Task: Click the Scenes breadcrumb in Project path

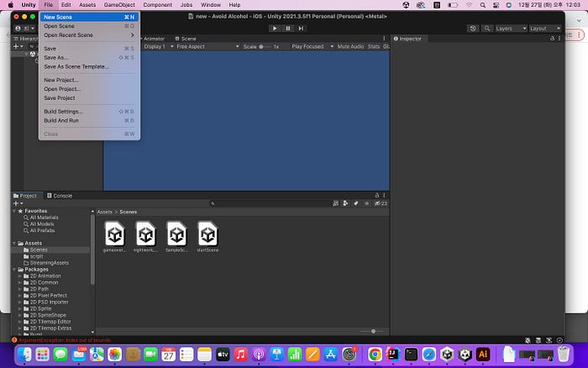Action: (129, 212)
